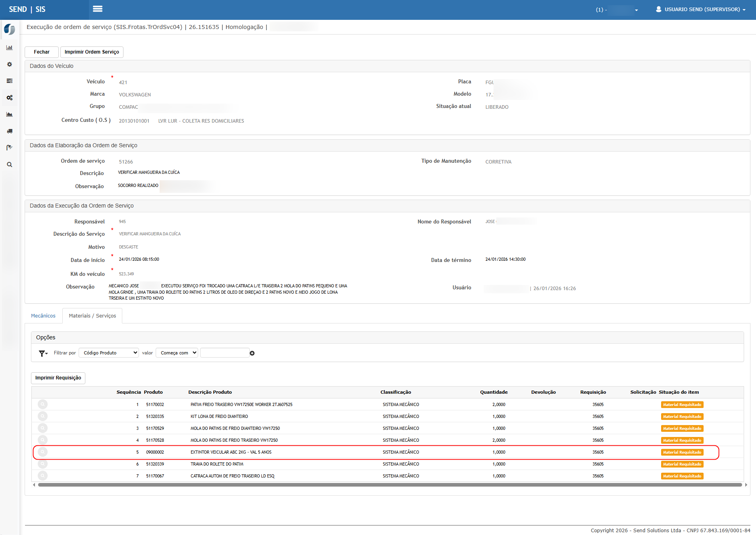756x535 pixels.
Task: Click Imprimir Ordem Serviço button
Action: (92, 52)
